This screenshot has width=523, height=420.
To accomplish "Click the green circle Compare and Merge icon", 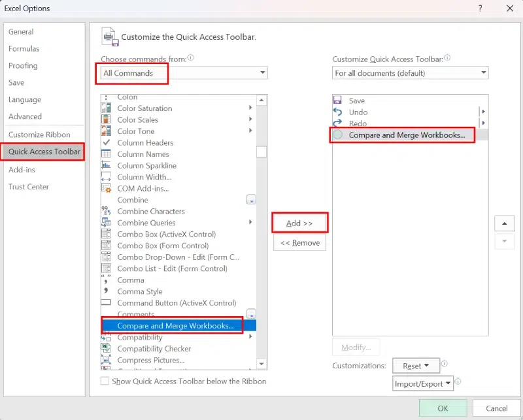I will pyautogui.click(x=337, y=135).
